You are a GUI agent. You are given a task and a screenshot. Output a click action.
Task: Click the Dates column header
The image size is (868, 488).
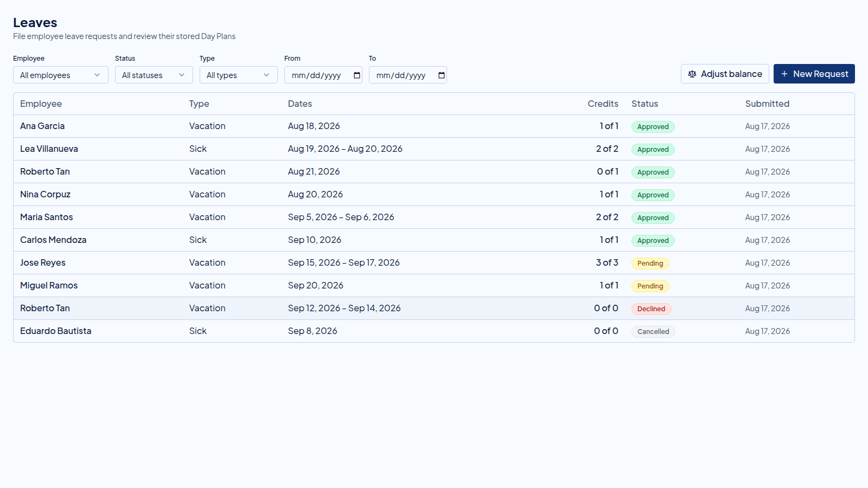300,104
